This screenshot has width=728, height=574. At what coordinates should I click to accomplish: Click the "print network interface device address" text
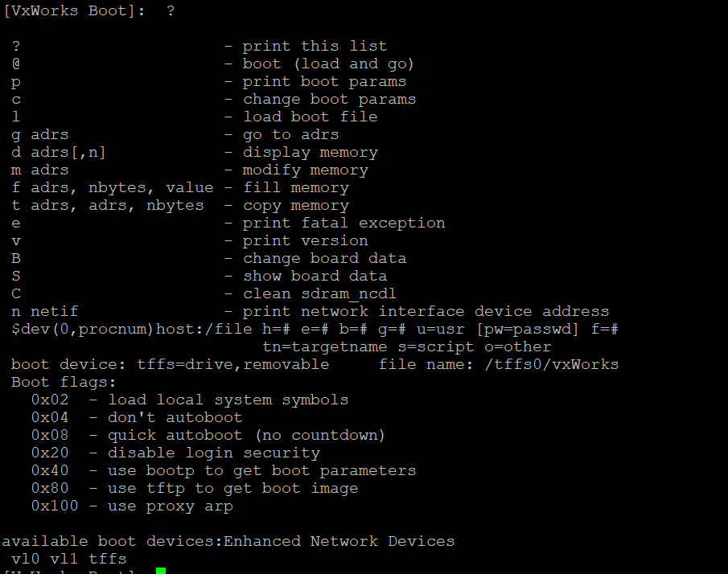point(426,312)
